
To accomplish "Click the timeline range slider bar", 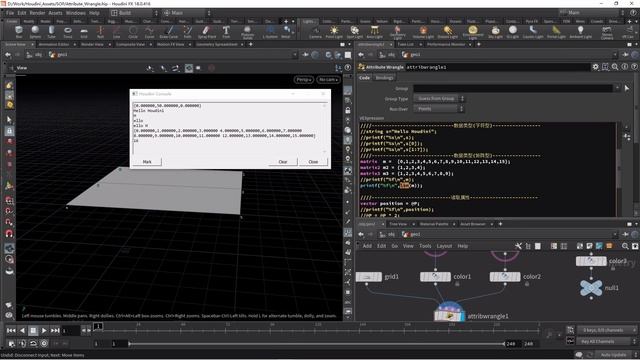I will pos(317,344).
